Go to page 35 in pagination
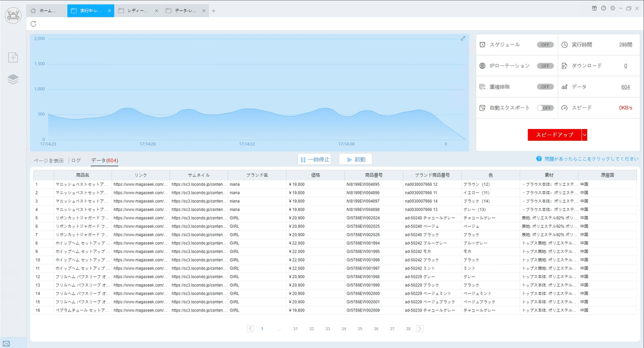Screen dimensions: 644x348 360,329
